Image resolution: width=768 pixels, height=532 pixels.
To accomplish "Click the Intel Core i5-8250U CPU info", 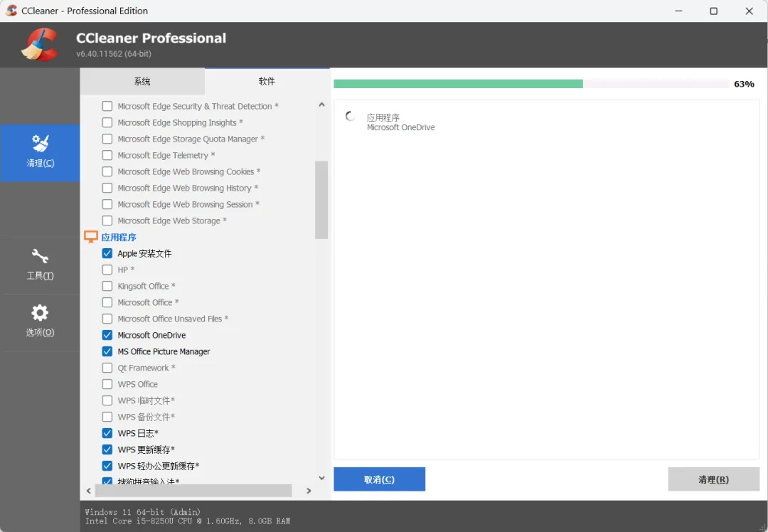I will pos(188,521).
